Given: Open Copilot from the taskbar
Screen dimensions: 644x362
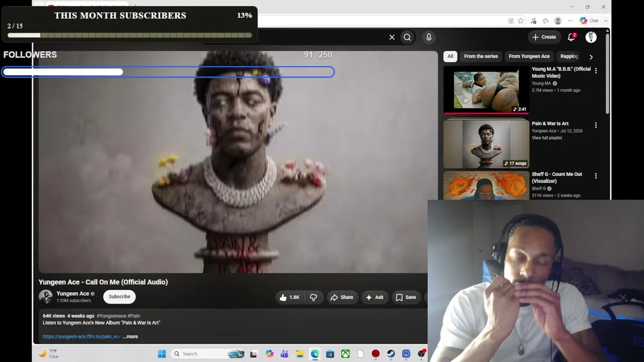Looking at the screenshot, I should click(x=269, y=354).
